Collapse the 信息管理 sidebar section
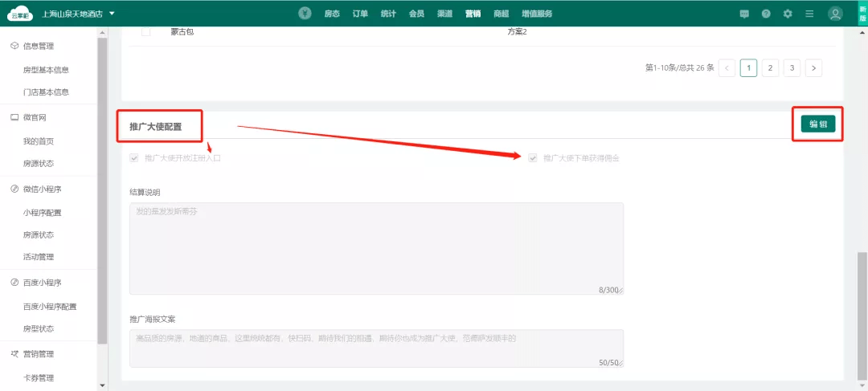Viewport: 868px width, 391px height. pyautogui.click(x=39, y=47)
